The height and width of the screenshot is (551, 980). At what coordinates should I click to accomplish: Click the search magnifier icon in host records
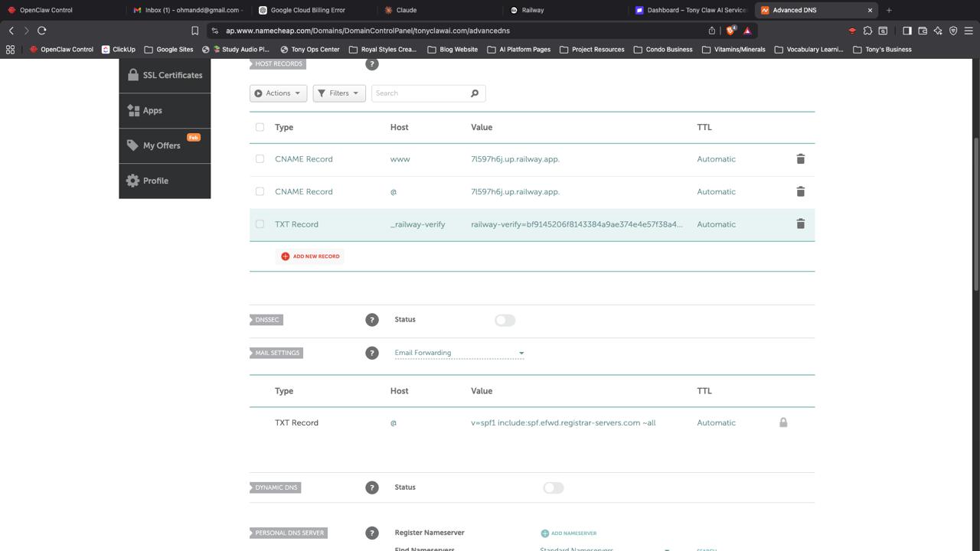[475, 93]
